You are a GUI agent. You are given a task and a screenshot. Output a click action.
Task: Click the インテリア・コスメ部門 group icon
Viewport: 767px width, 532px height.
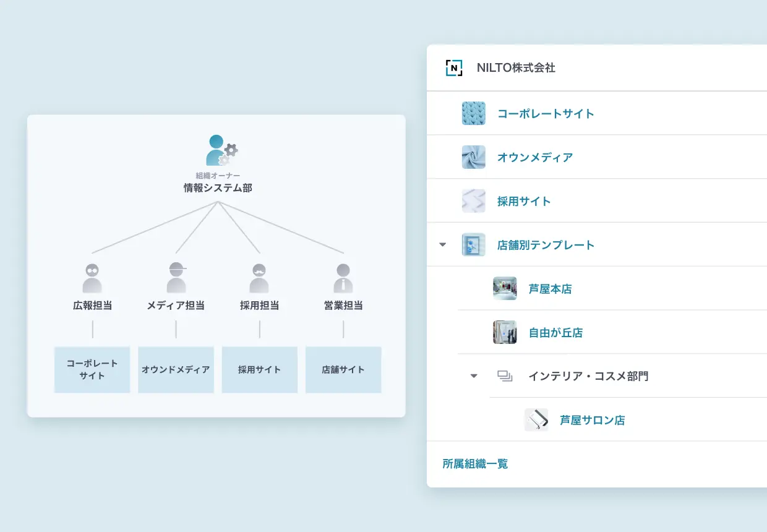click(x=505, y=376)
